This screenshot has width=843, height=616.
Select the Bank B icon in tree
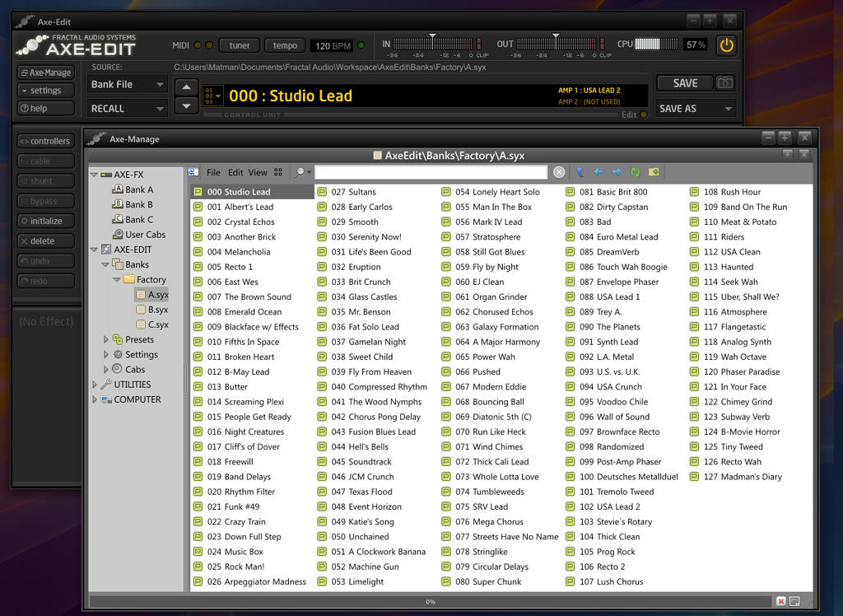[x=117, y=204]
